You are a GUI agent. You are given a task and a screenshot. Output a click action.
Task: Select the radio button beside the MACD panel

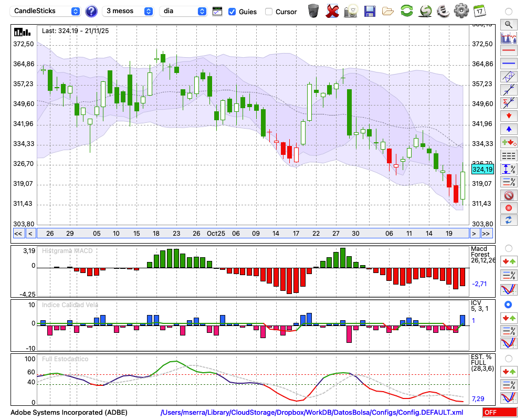pos(508,248)
